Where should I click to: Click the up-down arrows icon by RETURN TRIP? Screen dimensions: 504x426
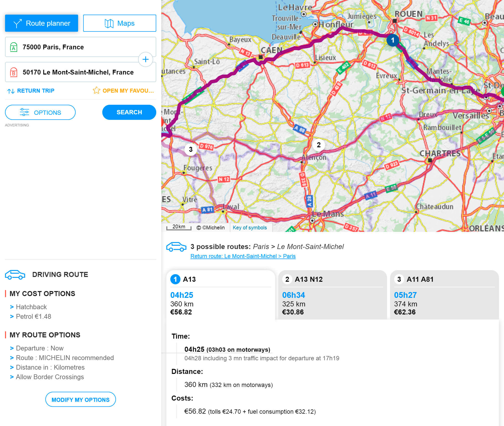point(11,91)
